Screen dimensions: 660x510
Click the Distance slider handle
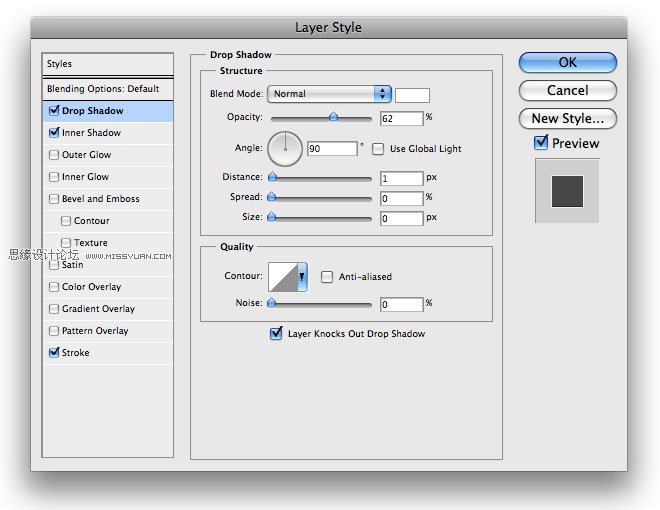272,177
